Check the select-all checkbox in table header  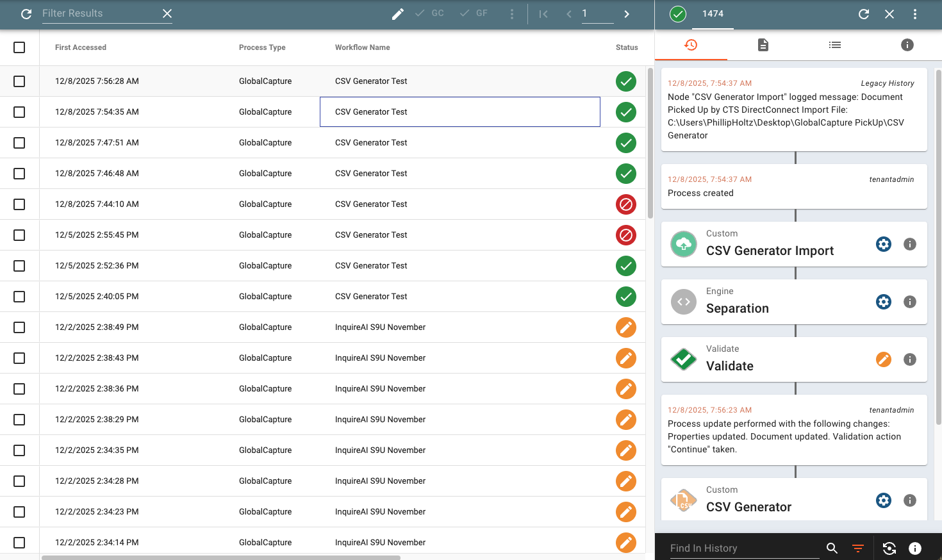19,47
